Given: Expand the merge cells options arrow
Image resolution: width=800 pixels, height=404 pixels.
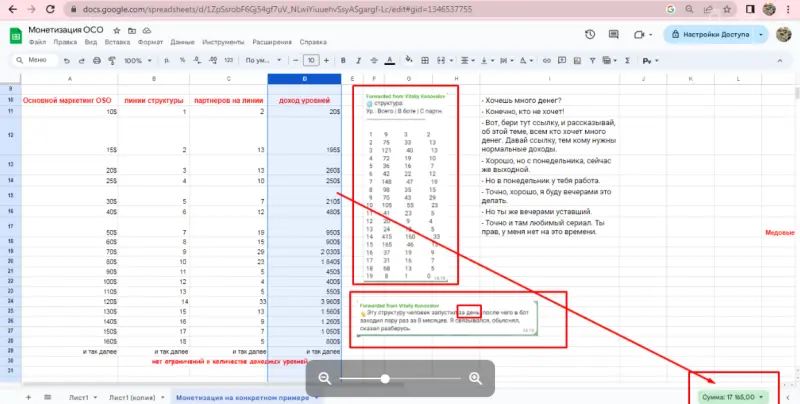Looking at the screenshot, I should click(x=452, y=61).
